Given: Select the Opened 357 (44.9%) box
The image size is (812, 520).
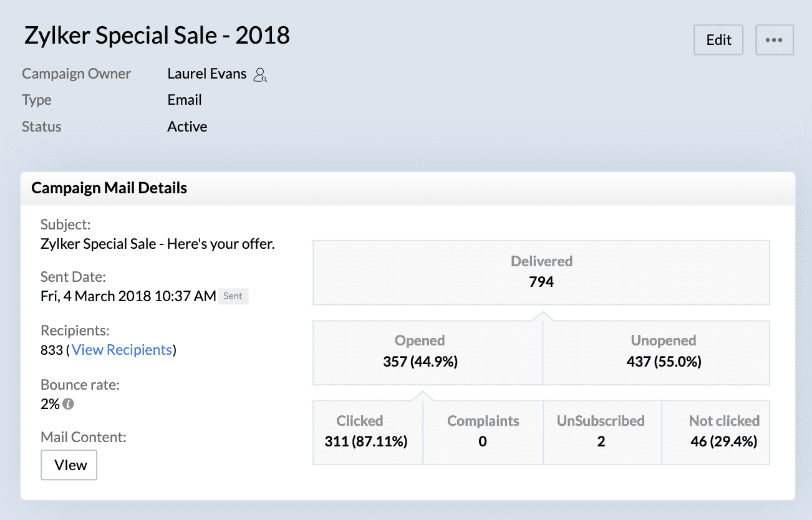Looking at the screenshot, I should 428,352.
